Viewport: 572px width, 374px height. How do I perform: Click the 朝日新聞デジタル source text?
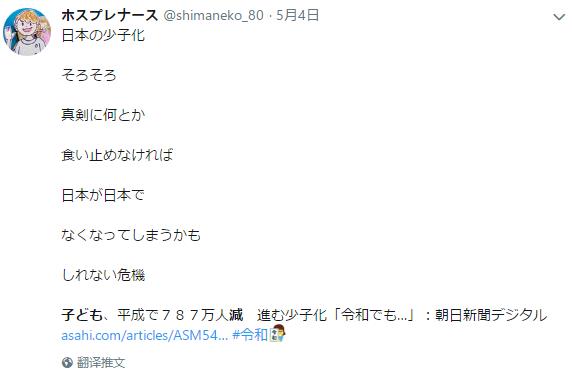click(x=491, y=315)
